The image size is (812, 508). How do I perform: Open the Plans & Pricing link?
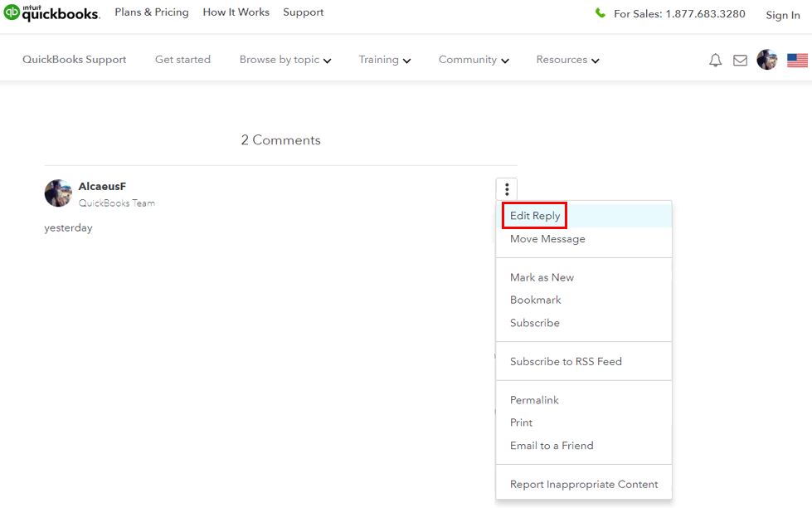point(152,12)
